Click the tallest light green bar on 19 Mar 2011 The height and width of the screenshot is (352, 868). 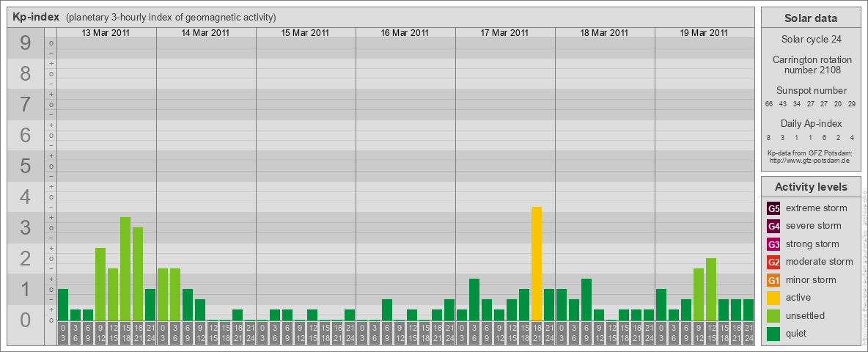711,289
